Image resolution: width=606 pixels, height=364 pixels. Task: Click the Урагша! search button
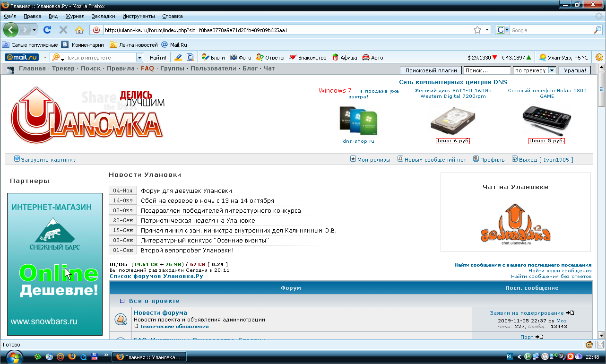(x=574, y=70)
